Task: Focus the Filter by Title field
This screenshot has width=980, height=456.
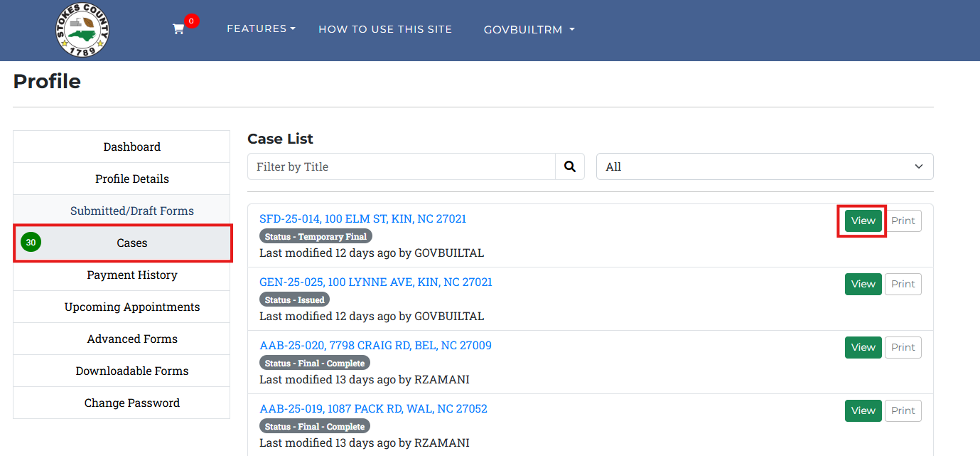Action: (402, 166)
